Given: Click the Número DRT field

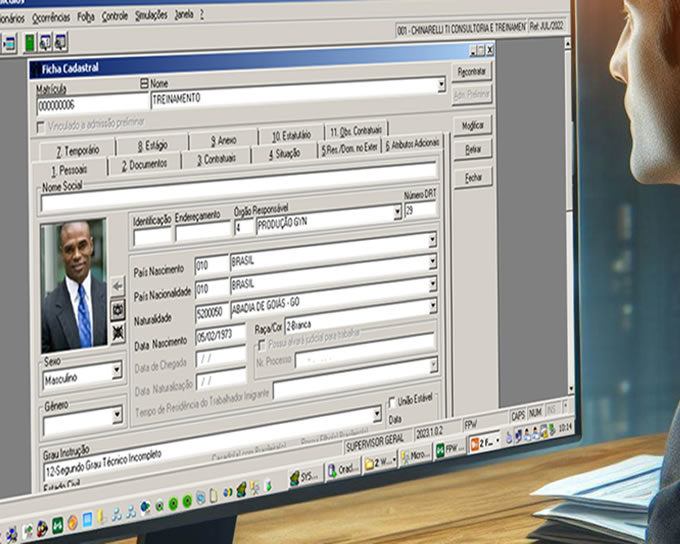Looking at the screenshot, I should tap(420, 210).
